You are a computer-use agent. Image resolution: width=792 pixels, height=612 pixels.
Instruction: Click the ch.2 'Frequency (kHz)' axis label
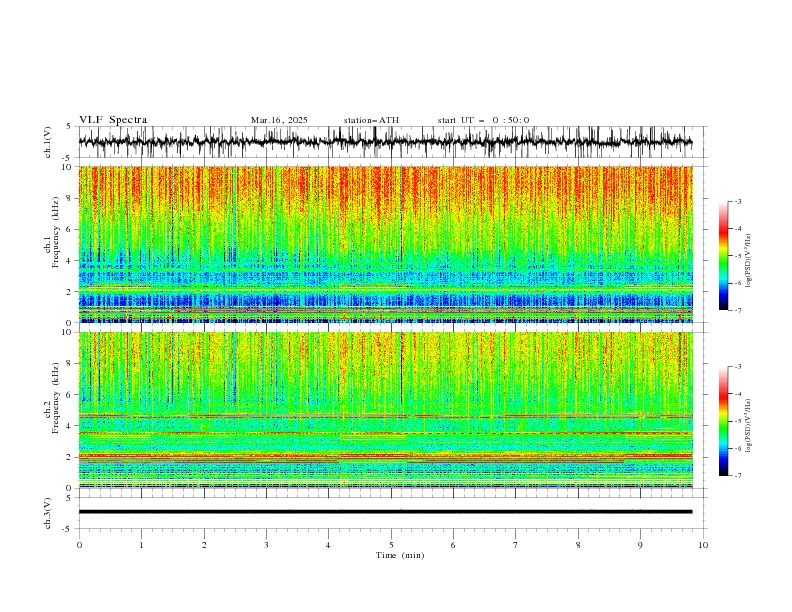pyautogui.click(x=56, y=398)
